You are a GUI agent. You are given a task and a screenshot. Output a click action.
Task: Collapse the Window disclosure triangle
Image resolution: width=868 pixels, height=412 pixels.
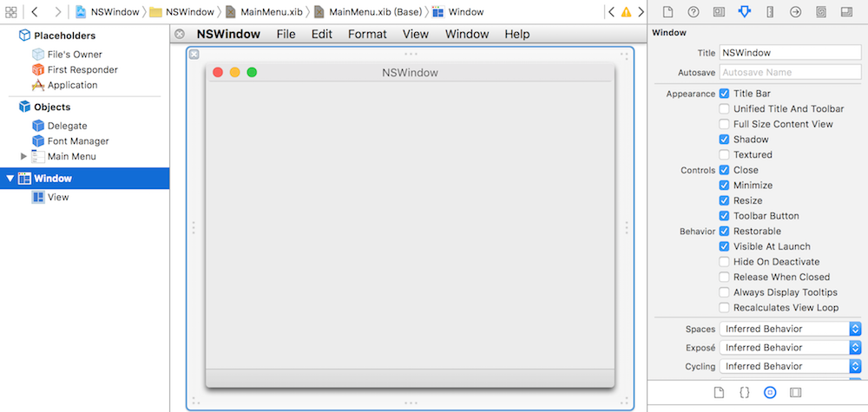click(10, 179)
